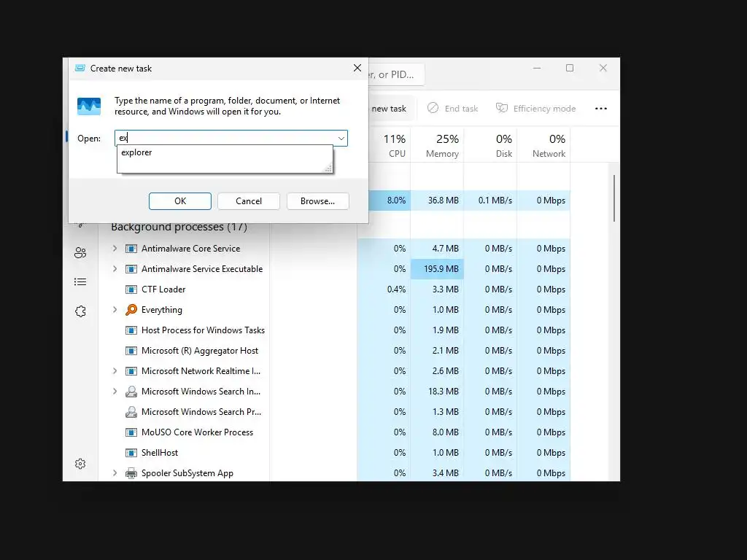Click the Spooler SubSystem App printer icon
Screen dimensions: 747x560
tap(131, 473)
